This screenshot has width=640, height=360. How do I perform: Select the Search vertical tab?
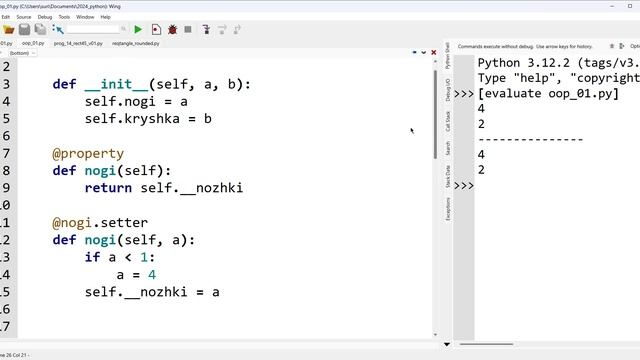[448, 148]
